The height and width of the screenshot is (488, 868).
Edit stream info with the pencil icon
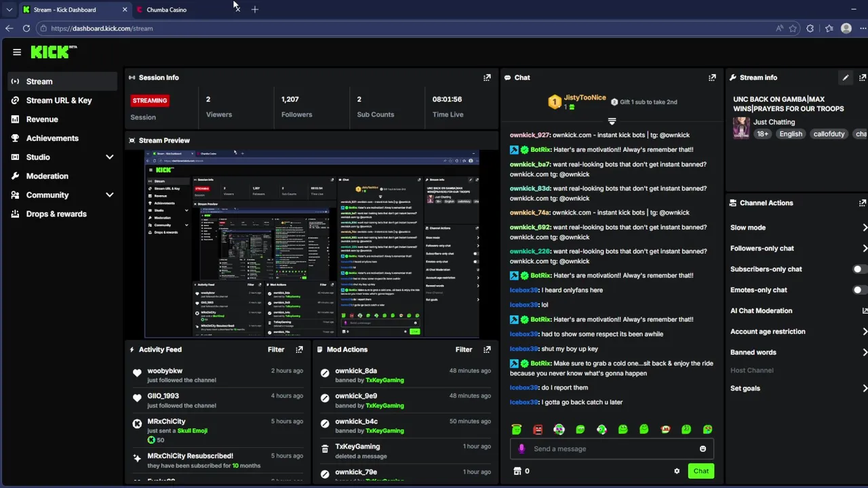pos(846,77)
